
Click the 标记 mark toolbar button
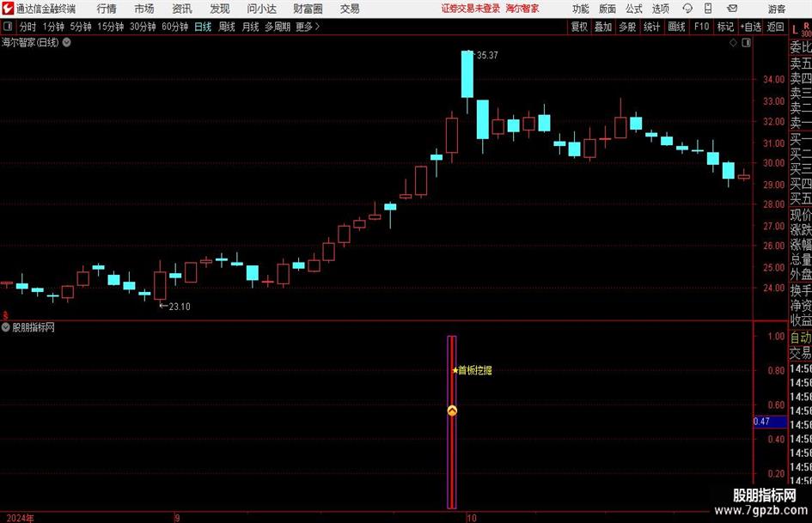[x=725, y=27]
